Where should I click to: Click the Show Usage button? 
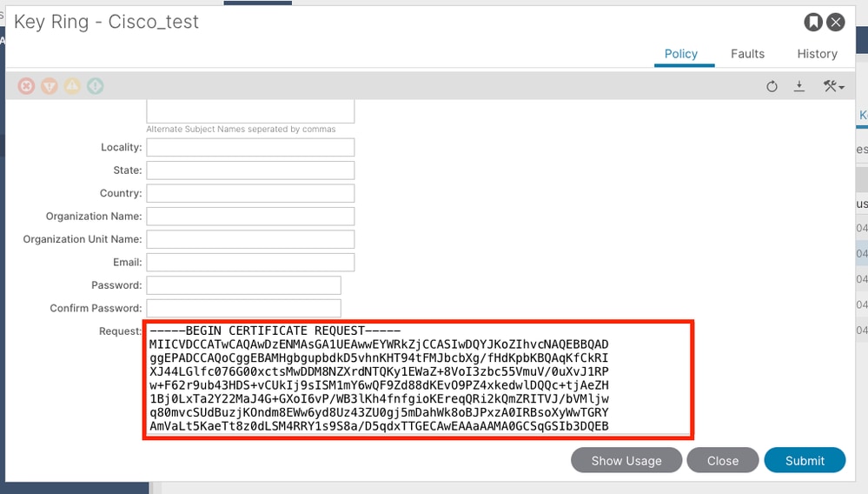[x=626, y=460]
